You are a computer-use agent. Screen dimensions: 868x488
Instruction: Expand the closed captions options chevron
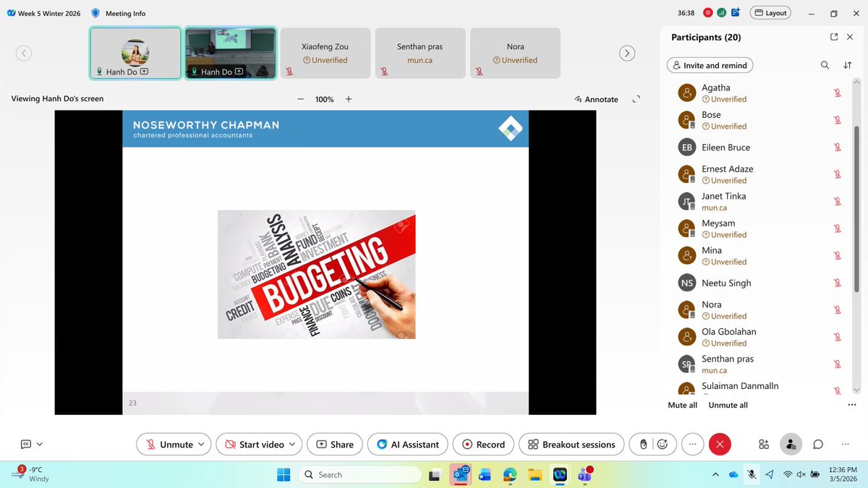coord(40,445)
